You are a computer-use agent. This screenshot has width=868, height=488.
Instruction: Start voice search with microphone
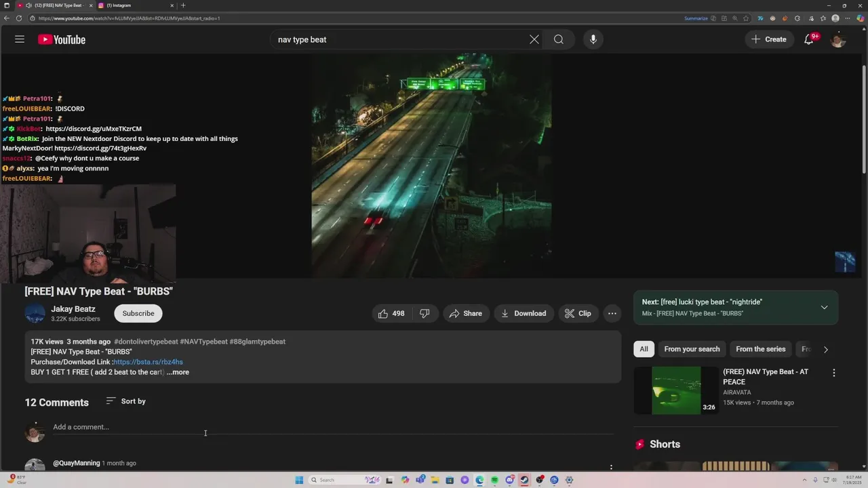[593, 39]
